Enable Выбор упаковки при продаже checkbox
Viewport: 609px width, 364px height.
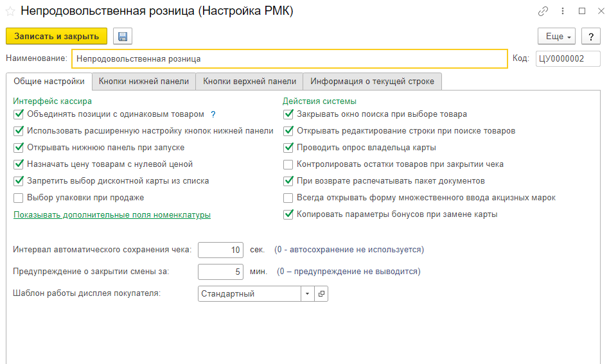(x=18, y=198)
